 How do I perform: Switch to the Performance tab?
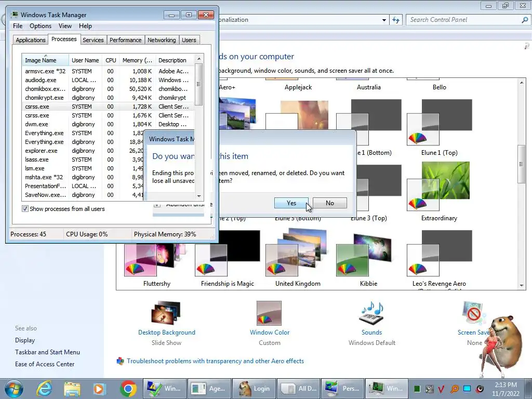click(x=125, y=40)
